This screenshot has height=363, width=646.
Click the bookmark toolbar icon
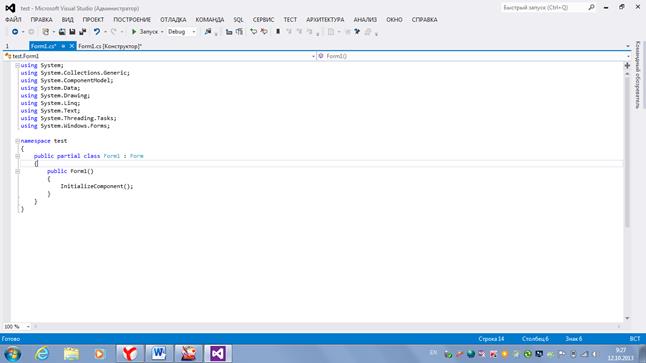pyautogui.click(x=278, y=32)
